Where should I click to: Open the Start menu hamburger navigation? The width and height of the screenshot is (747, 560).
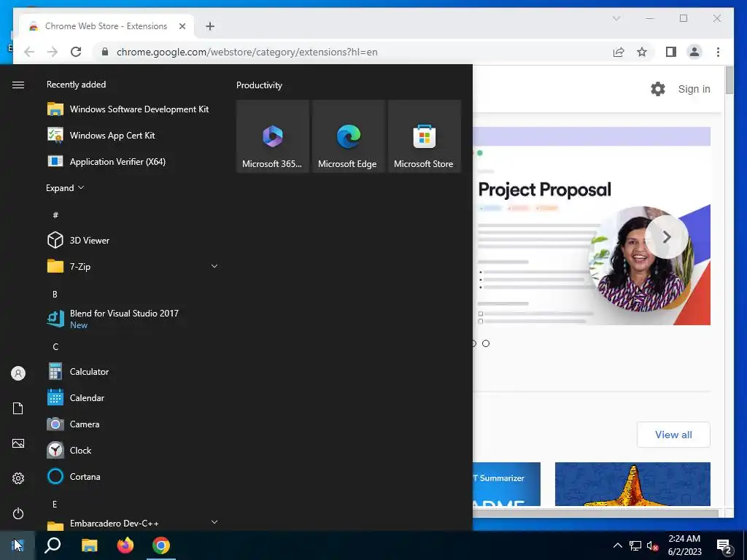point(18,85)
